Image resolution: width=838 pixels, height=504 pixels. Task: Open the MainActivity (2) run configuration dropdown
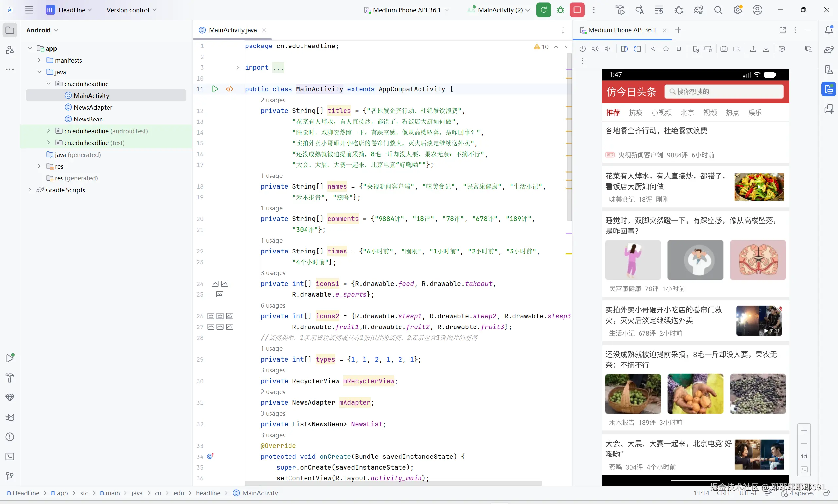pos(499,10)
